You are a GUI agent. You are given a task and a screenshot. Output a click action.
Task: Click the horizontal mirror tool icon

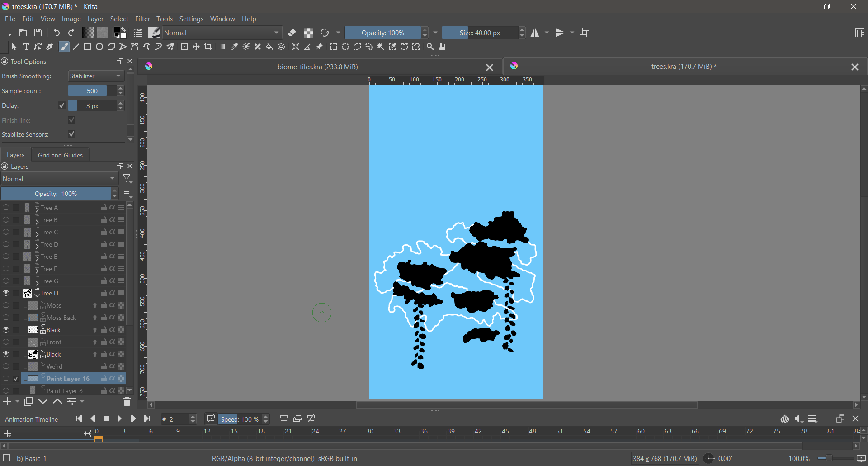535,33
